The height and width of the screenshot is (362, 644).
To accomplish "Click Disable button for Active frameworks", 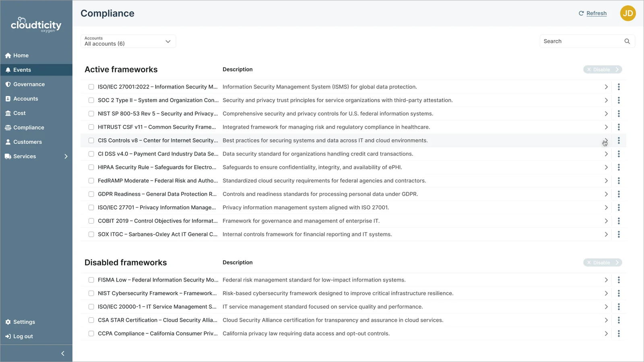I will click(x=603, y=70).
